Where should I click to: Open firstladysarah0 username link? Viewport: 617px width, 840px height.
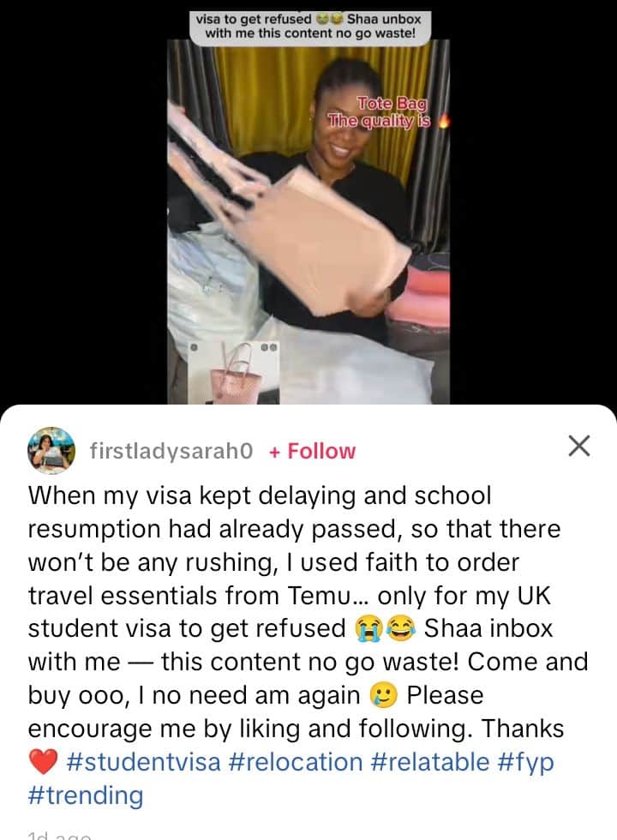coord(171,451)
